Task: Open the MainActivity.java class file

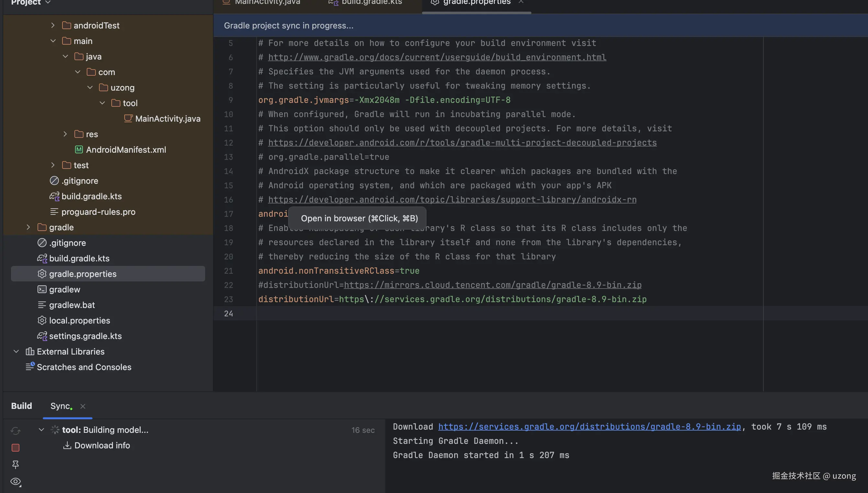Action: [167, 118]
